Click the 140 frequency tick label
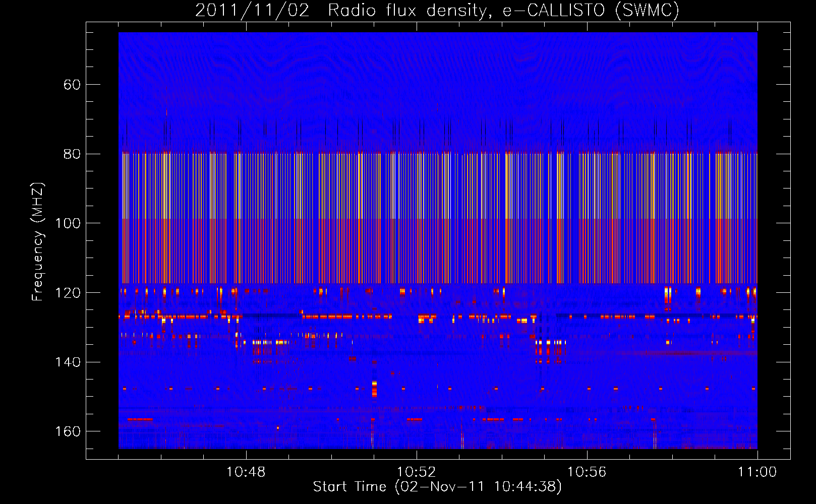This screenshot has width=816, height=504. click(x=68, y=362)
